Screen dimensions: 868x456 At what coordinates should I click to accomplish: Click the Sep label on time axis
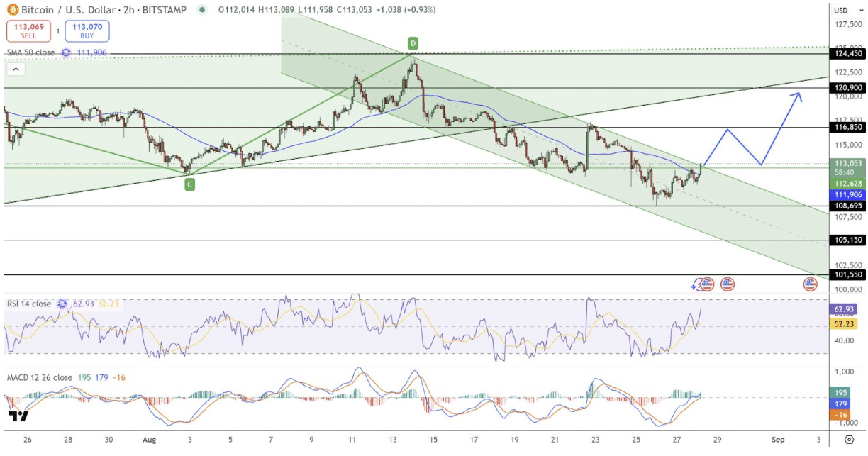pos(778,440)
